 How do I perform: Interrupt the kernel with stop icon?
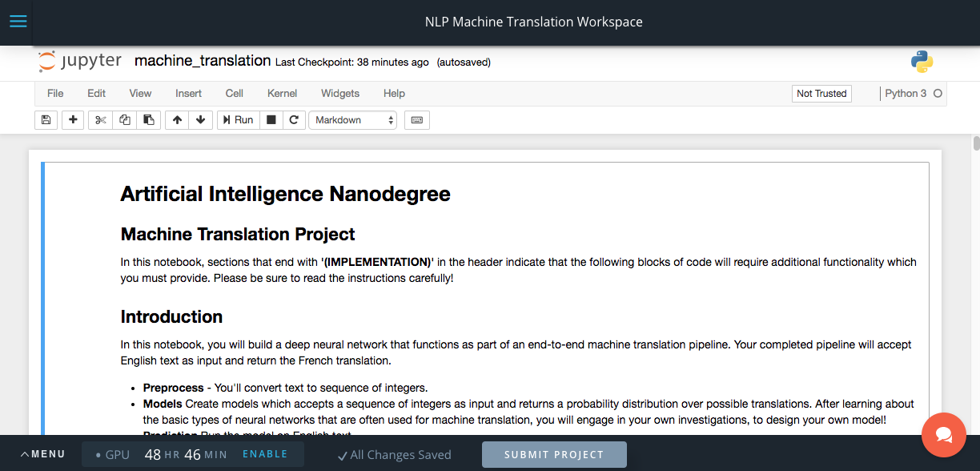pyautogui.click(x=271, y=119)
